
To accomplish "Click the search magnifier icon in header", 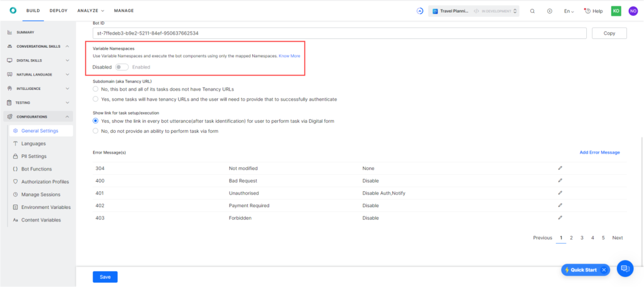I will click(533, 11).
